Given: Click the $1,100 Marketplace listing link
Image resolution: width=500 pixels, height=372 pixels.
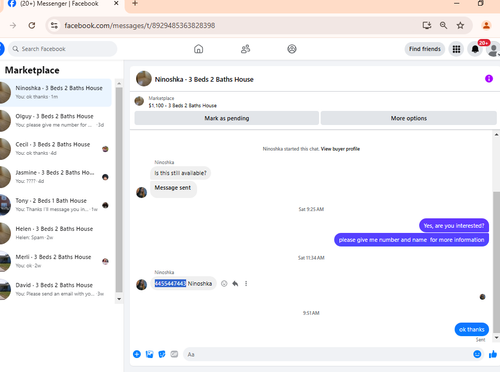Looking at the screenshot, I should [x=182, y=106].
